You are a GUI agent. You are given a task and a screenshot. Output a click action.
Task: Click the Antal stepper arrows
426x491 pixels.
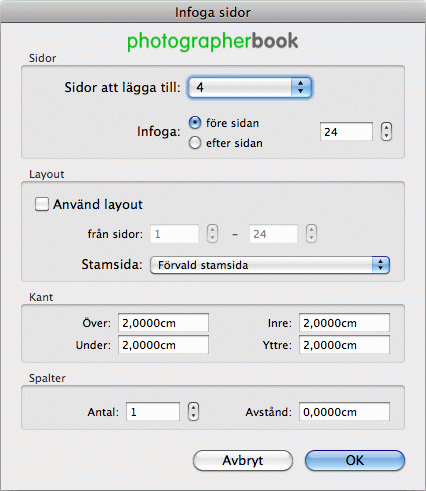(193, 412)
